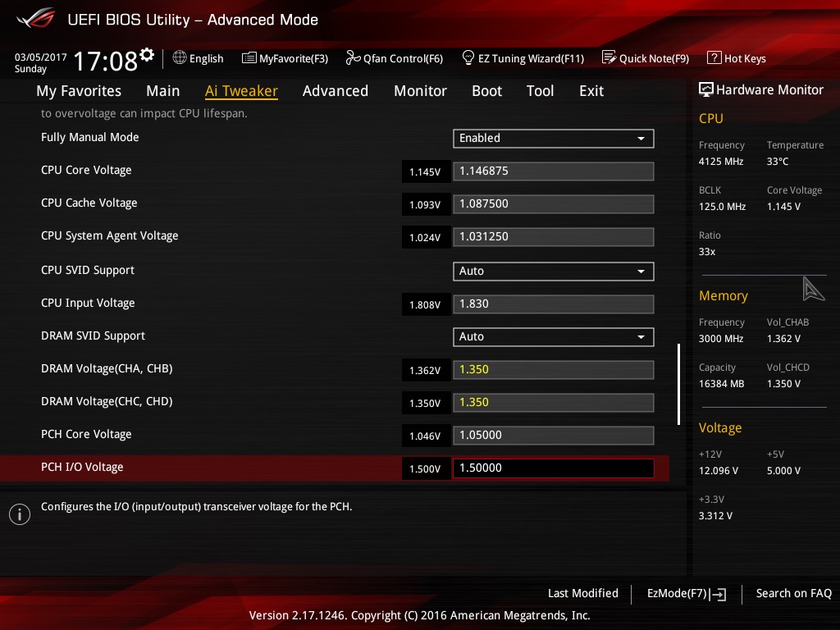The width and height of the screenshot is (840, 630).
Task: Click the 1.145V current value badge
Action: coord(426,172)
